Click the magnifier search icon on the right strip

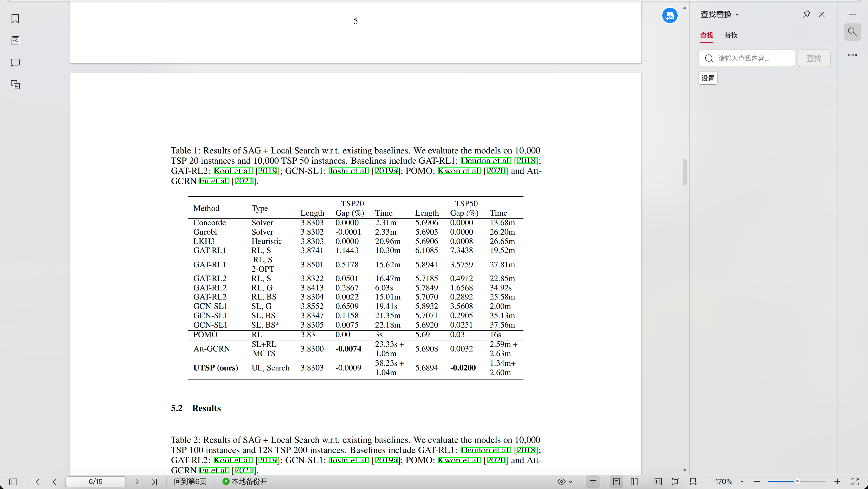852,32
